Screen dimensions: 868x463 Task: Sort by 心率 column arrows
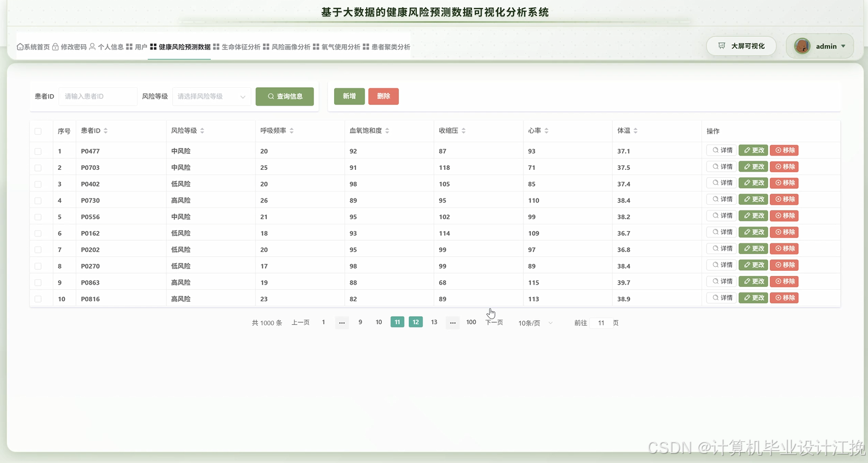pos(547,131)
